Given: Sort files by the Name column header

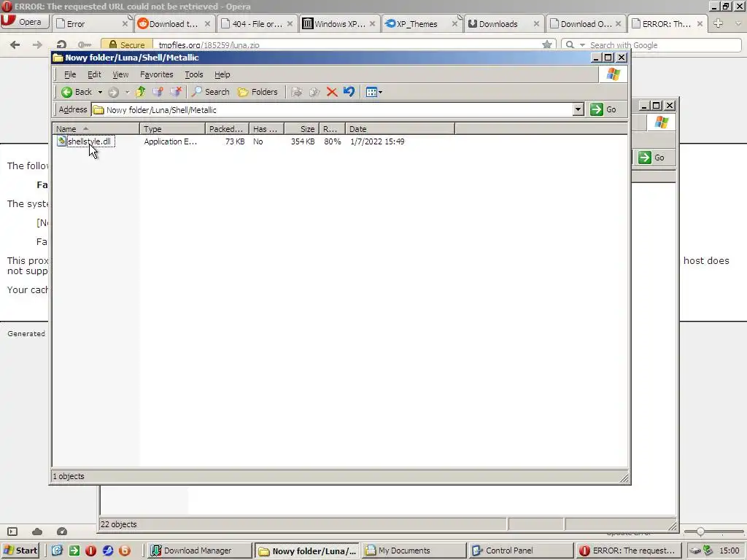Looking at the screenshot, I should pyautogui.click(x=96, y=129).
